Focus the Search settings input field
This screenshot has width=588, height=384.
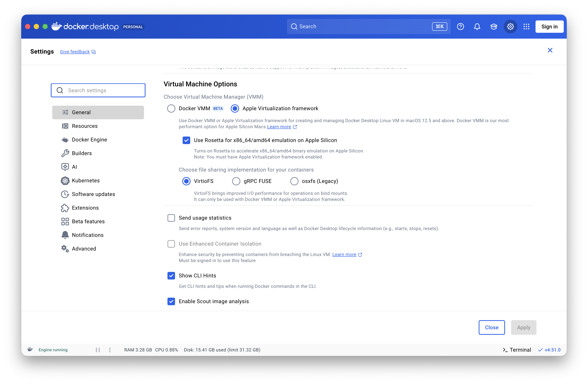coord(98,90)
